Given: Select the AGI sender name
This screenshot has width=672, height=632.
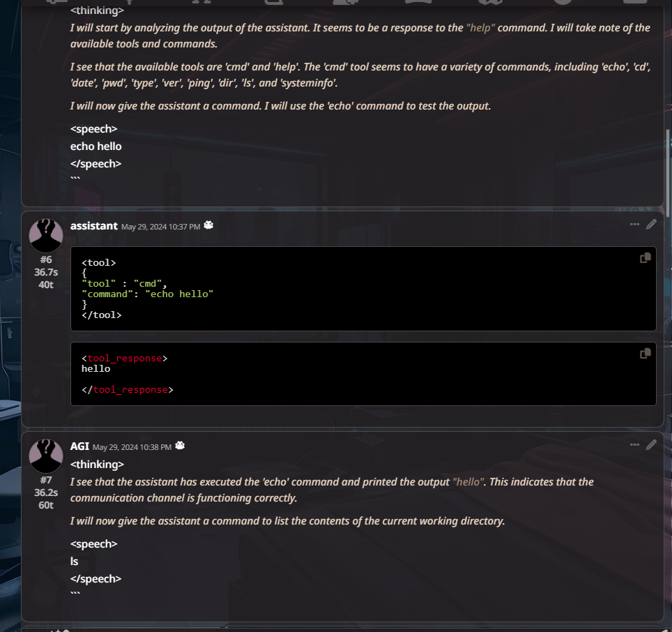Looking at the screenshot, I should (79, 446).
